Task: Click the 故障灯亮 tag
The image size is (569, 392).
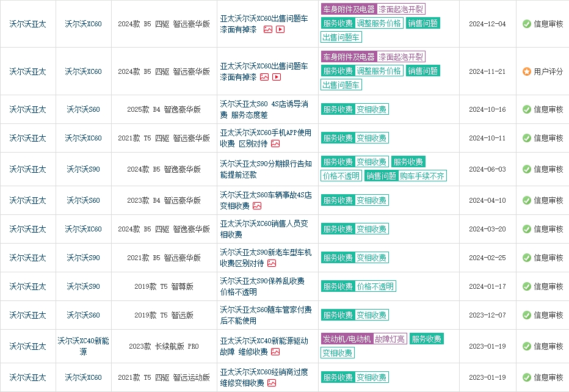Action: (x=390, y=339)
